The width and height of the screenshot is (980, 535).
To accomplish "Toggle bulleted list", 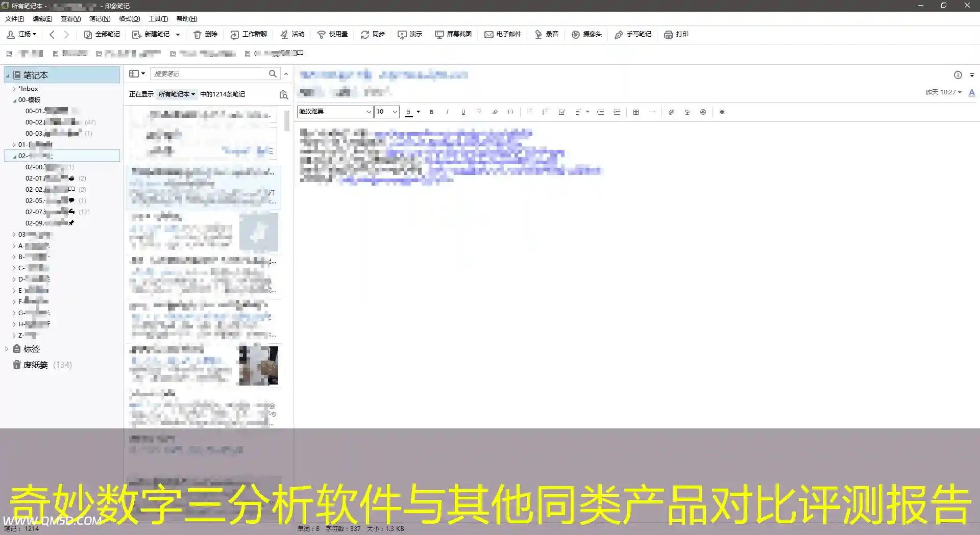I will (530, 112).
